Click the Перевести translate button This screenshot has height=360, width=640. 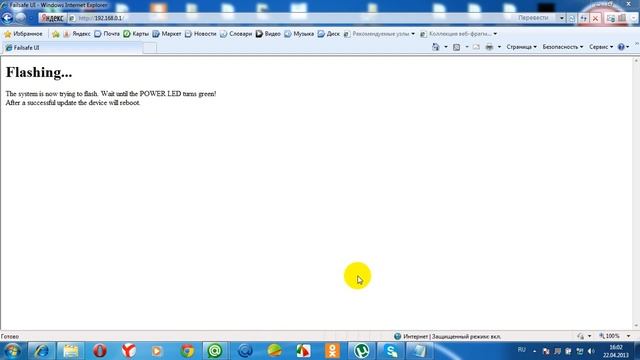(x=533, y=18)
